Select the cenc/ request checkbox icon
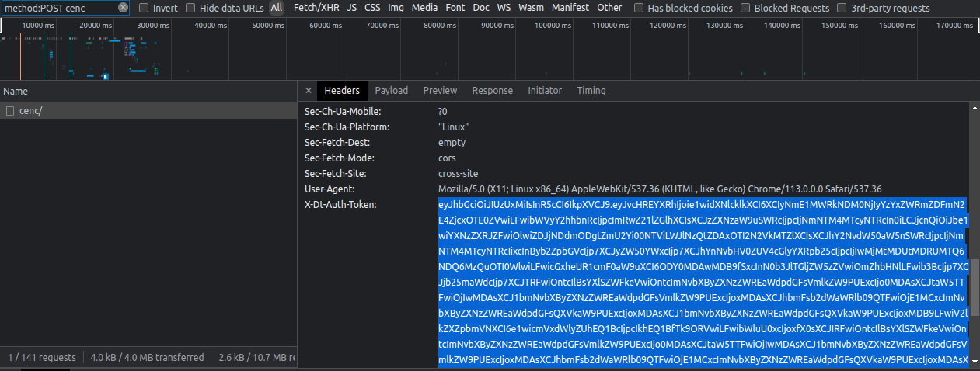 11,111
